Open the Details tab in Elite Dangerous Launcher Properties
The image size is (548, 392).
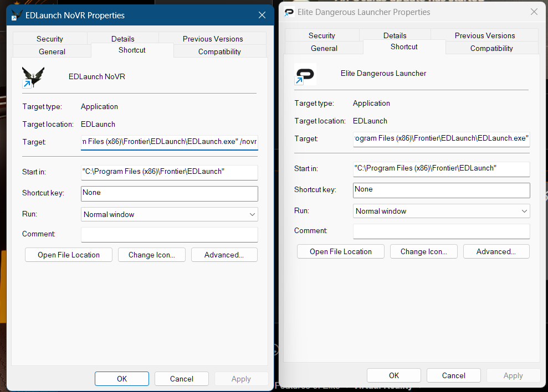coord(395,35)
